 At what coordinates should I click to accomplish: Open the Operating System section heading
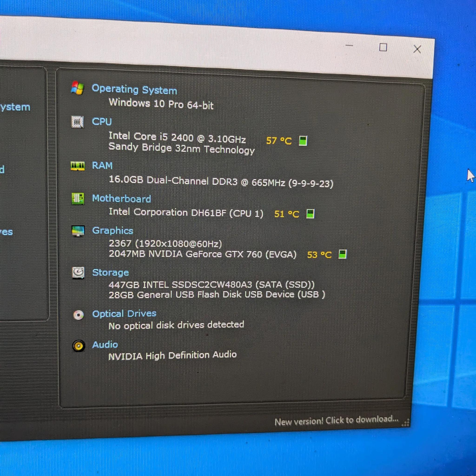coord(134,89)
